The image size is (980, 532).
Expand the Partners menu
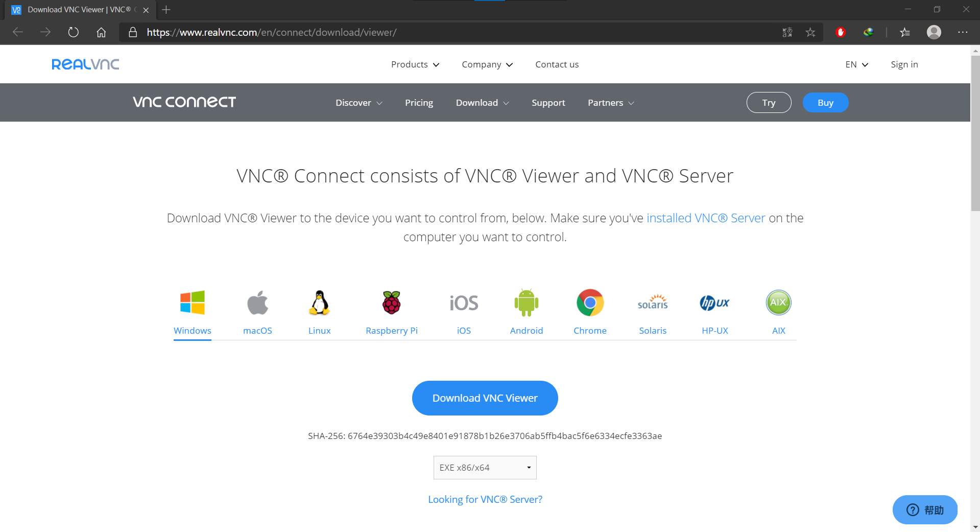coord(611,103)
